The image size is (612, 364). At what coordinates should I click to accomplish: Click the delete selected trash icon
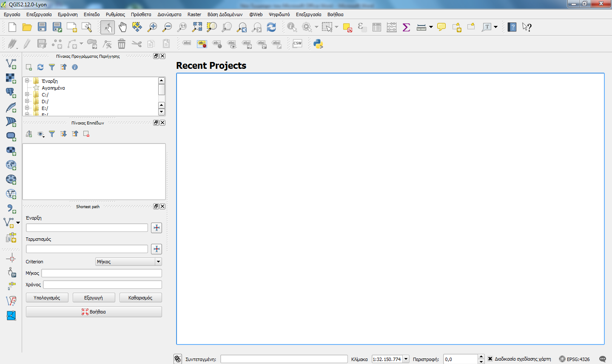click(122, 44)
